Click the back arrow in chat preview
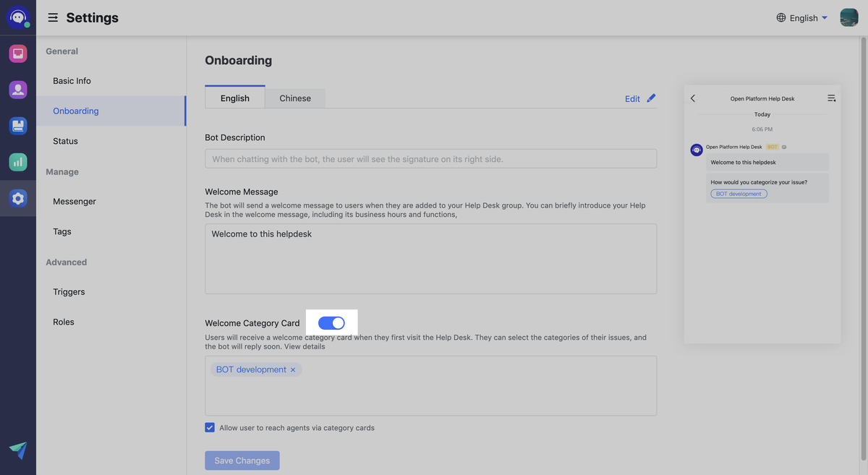This screenshot has height=475, width=868. pyautogui.click(x=693, y=98)
